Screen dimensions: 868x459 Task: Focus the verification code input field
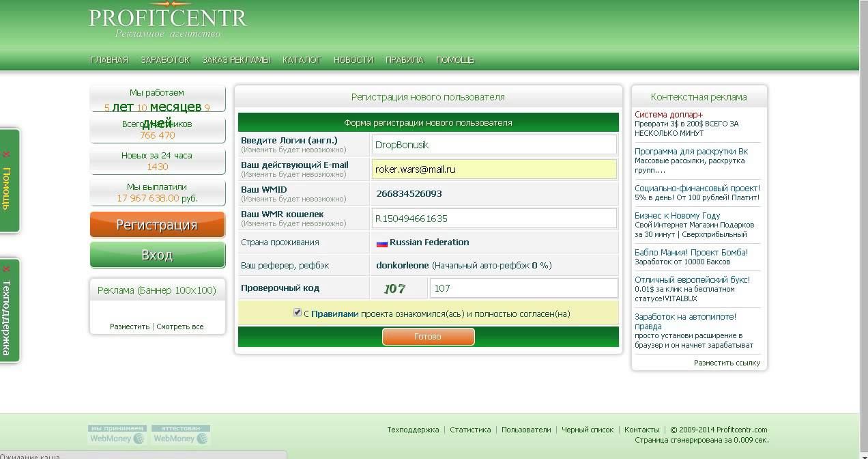(523, 288)
